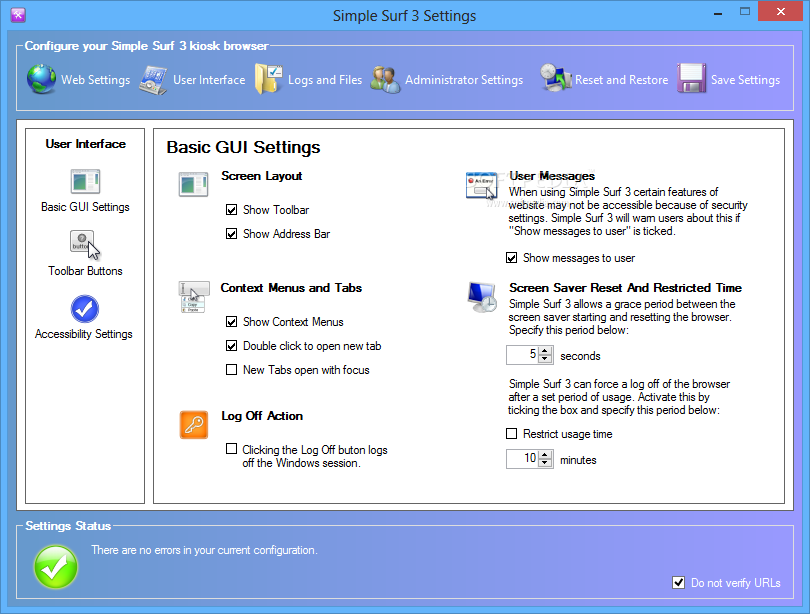Decrease grace period seconds with down arrow

544,359
